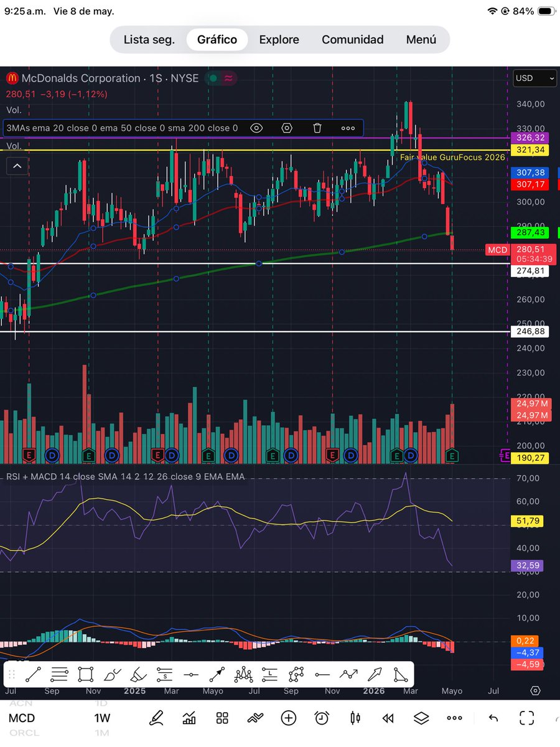Viewport: 560px width, 747px height.
Task: Select the head and shoulders pattern tool
Action: click(x=243, y=674)
